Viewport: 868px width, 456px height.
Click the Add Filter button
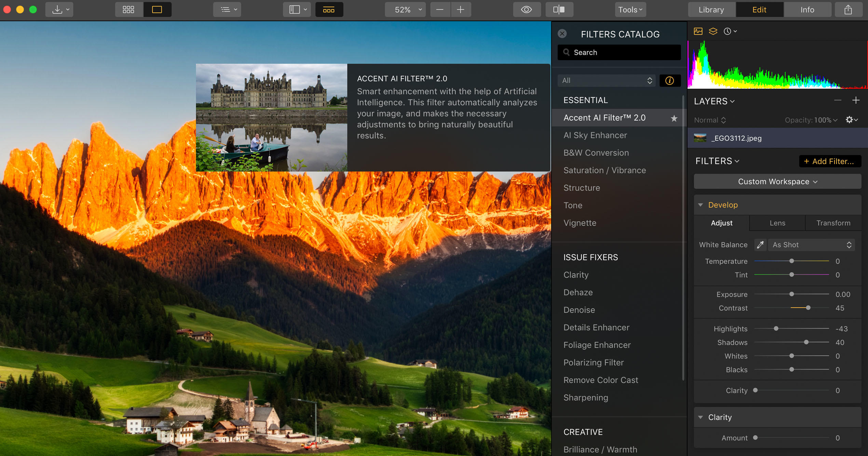coord(830,161)
